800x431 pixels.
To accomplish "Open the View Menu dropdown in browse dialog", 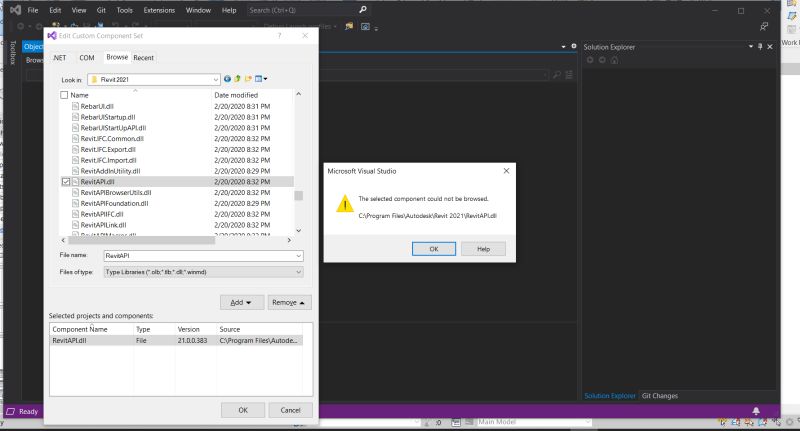I will (261, 79).
